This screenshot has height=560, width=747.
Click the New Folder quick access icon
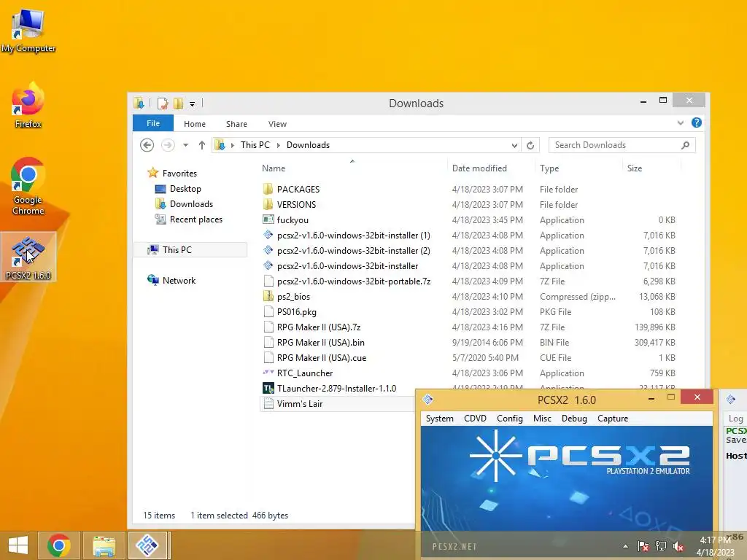(179, 104)
